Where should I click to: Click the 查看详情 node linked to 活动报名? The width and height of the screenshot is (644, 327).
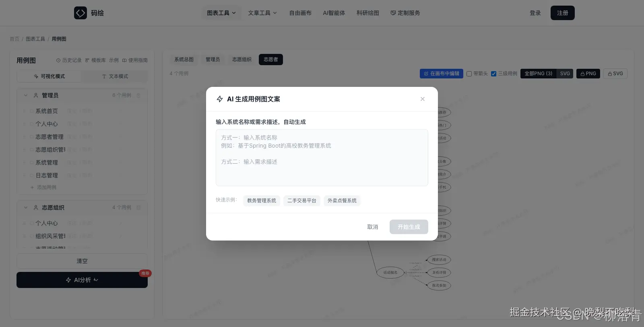pos(439,273)
